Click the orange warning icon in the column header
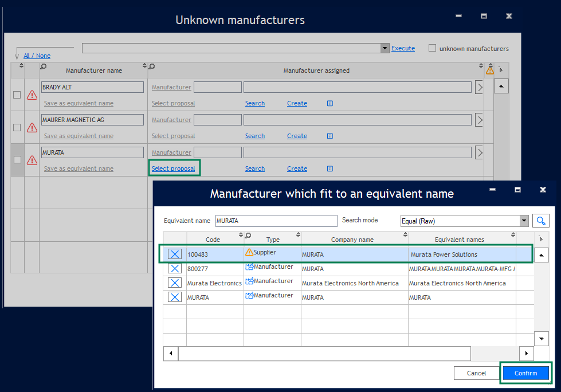 tap(490, 70)
